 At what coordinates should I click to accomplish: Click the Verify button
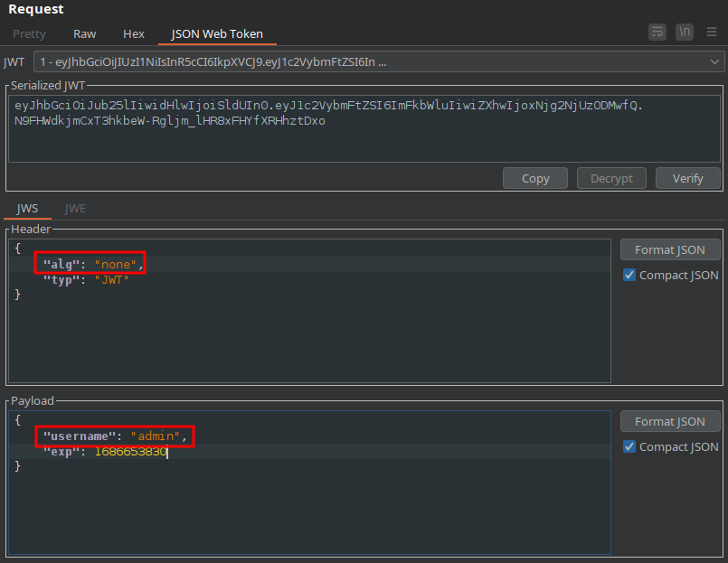click(x=687, y=178)
